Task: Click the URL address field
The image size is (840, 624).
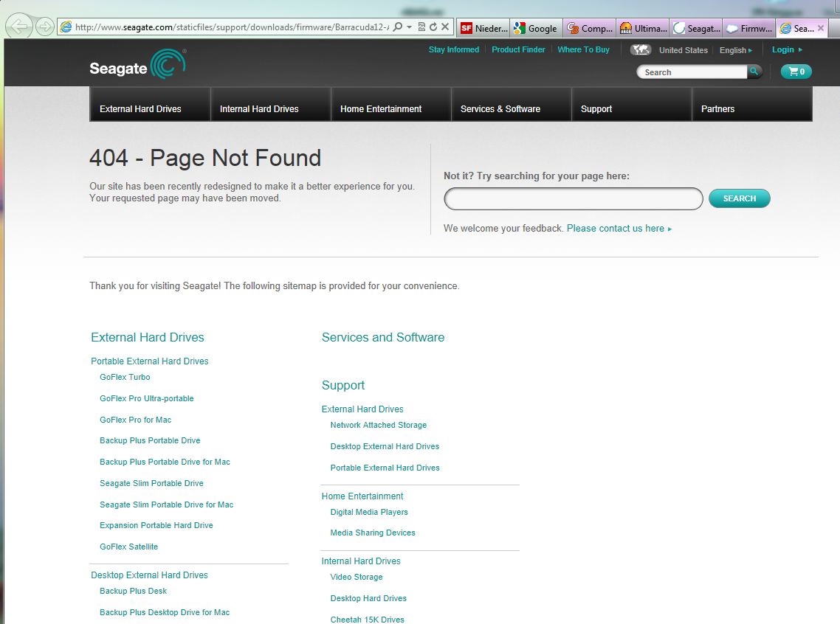Action: [232, 27]
